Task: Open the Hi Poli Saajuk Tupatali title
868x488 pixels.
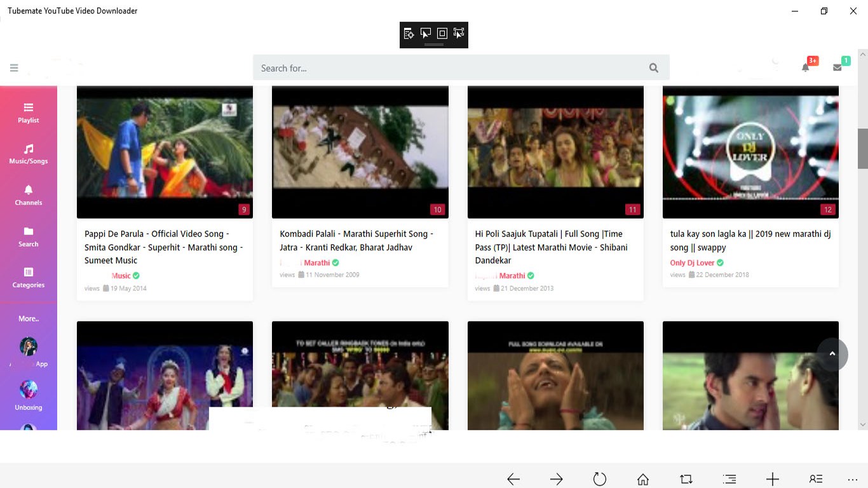Action: (x=552, y=247)
